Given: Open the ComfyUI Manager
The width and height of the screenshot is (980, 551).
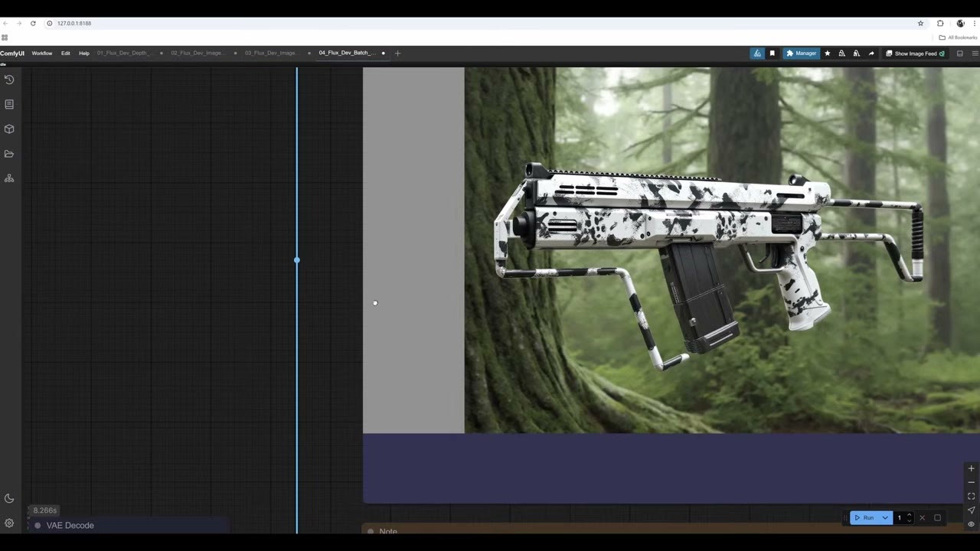Looking at the screenshot, I should point(801,54).
